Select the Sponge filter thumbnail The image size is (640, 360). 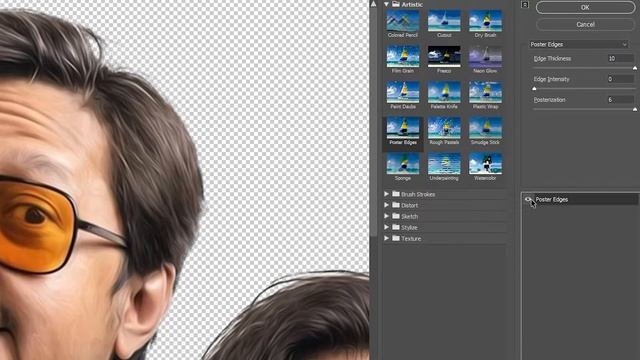pos(403,164)
